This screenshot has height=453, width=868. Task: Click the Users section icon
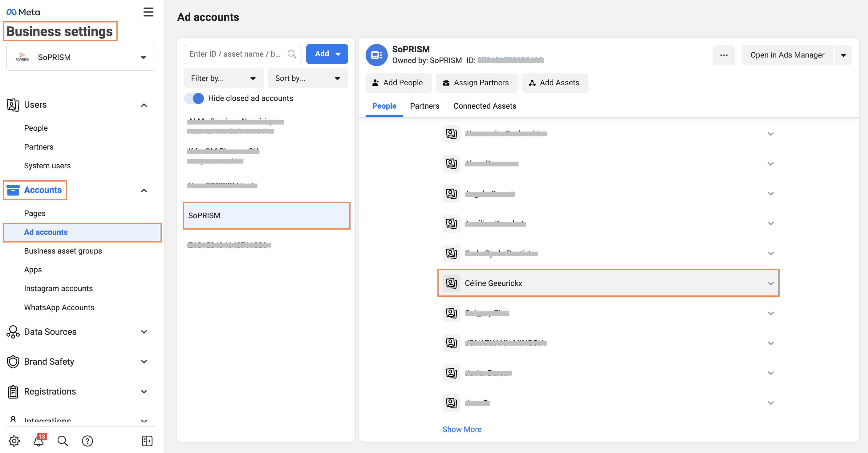tap(13, 105)
